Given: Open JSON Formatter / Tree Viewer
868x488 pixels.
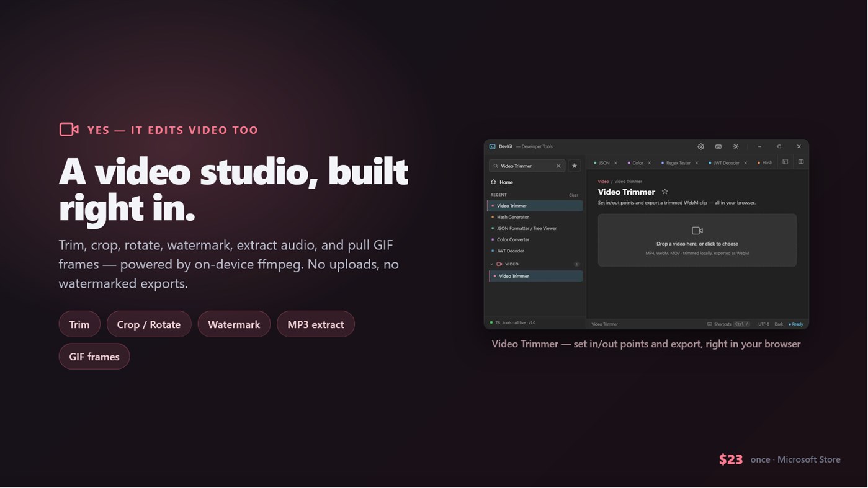Looking at the screenshot, I should pyautogui.click(x=535, y=228).
